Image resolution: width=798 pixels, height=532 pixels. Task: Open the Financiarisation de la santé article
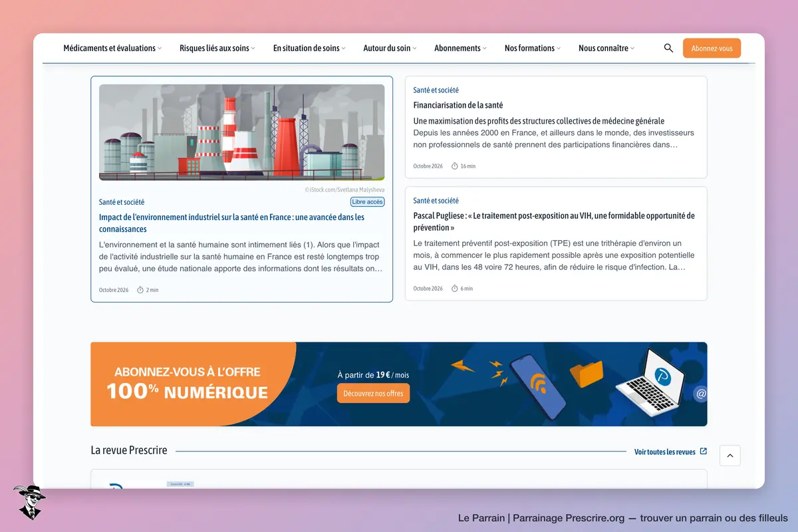point(458,105)
